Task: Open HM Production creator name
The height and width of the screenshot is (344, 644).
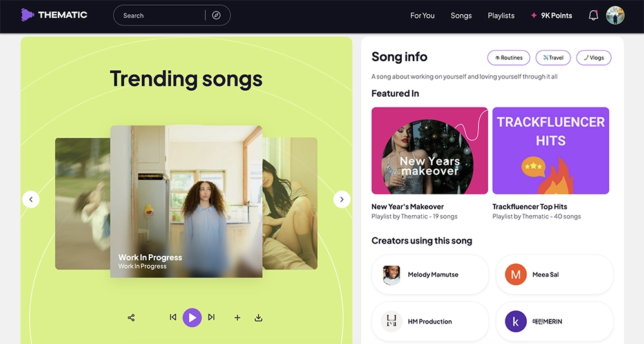Action: (x=430, y=321)
